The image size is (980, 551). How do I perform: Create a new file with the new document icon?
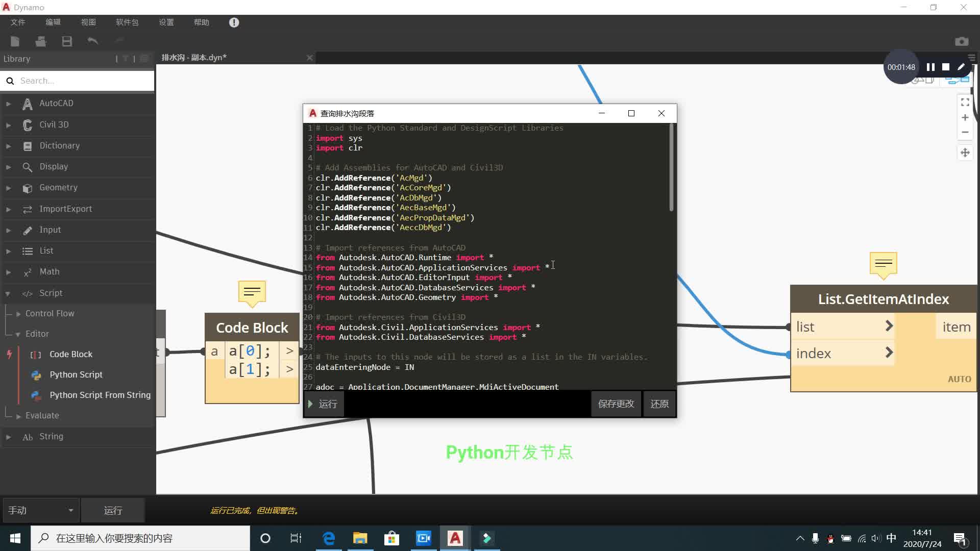(15, 41)
